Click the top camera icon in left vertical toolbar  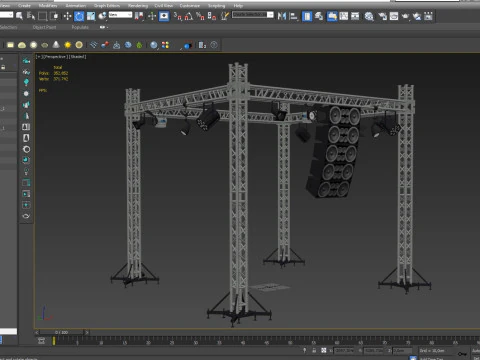(x=26, y=60)
